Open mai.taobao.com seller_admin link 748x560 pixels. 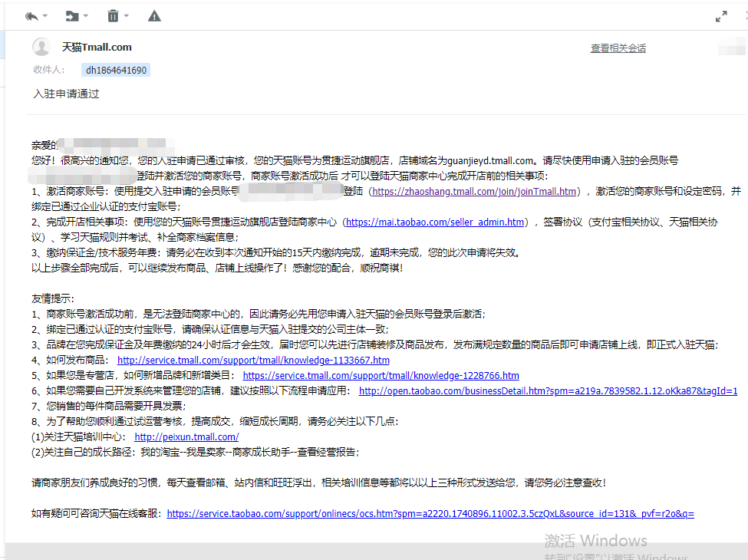(x=435, y=222)
